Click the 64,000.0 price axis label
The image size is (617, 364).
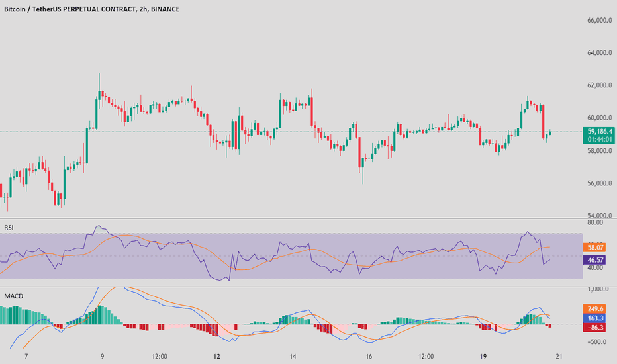600,53
